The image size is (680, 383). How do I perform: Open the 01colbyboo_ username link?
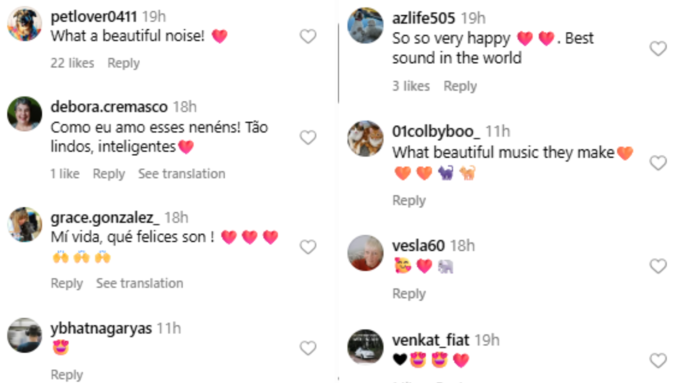click(436, 131)
